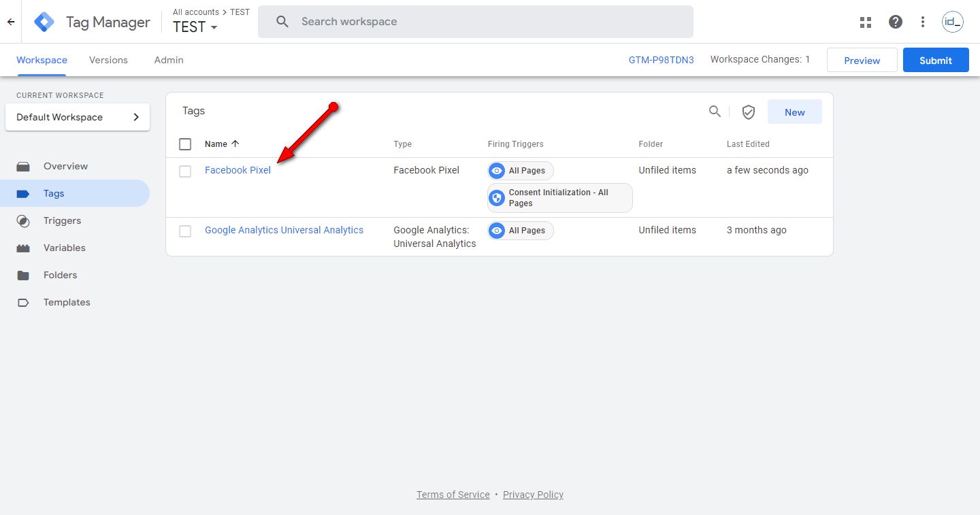Open consent overview shield icon
This screenshot has height=515, width=980.
point(749,112)
